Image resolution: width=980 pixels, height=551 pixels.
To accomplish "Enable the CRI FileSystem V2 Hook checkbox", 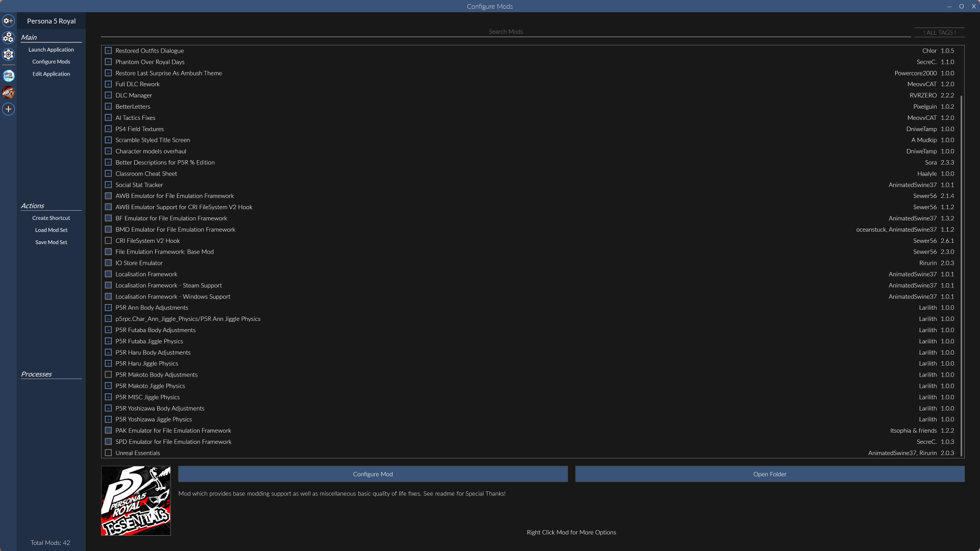I will click(108, 241).
